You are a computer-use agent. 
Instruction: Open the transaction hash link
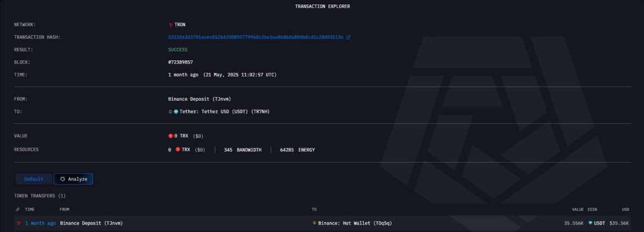tap(256, 38)
